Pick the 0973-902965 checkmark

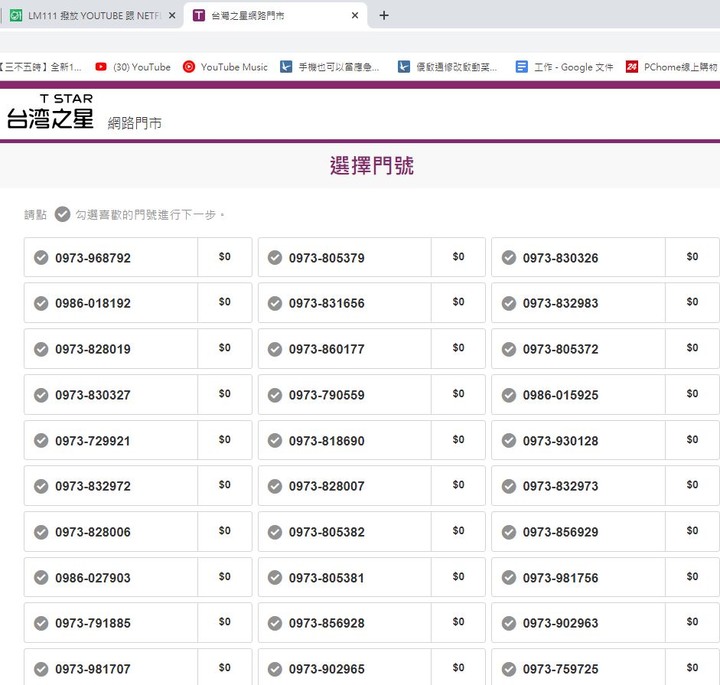(x=275, y=669)
